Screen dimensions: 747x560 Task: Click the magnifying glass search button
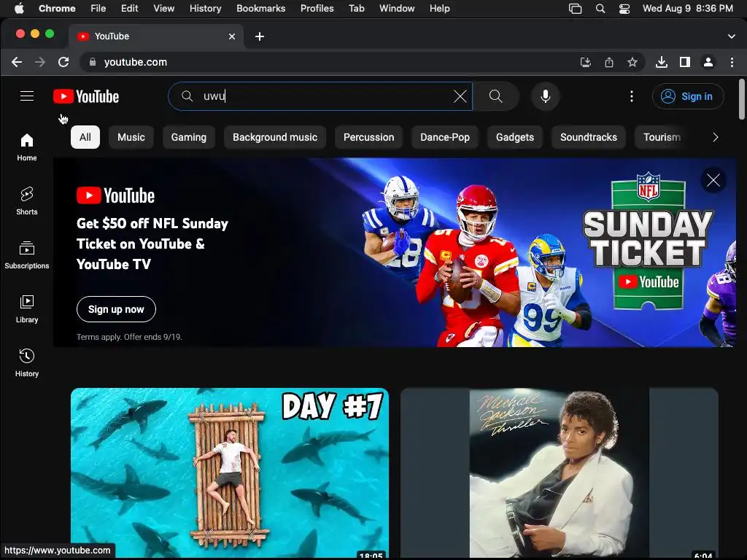tap(495, 96)
